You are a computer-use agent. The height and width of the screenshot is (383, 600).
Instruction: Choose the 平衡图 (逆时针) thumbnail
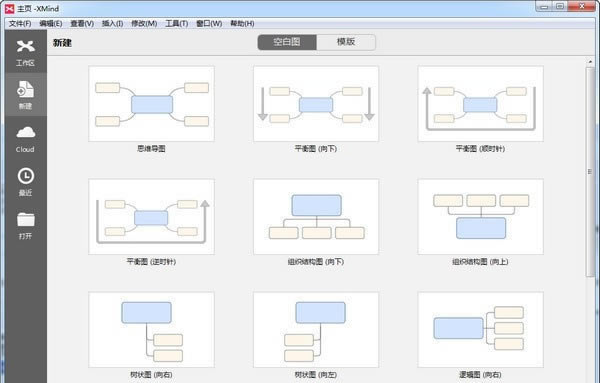click(x=152, y=217)
